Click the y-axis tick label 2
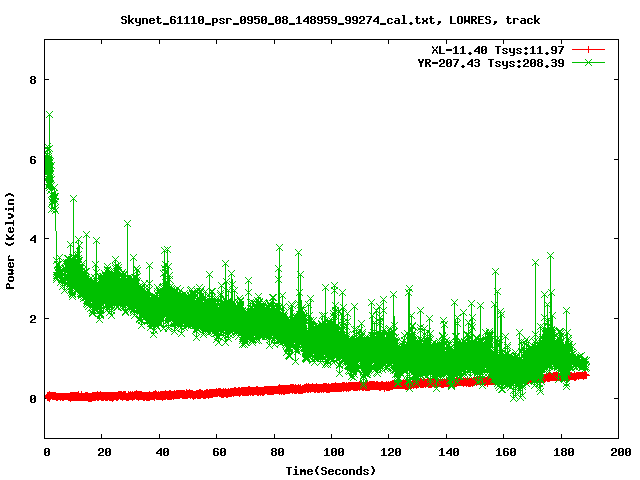 [33, 319]
